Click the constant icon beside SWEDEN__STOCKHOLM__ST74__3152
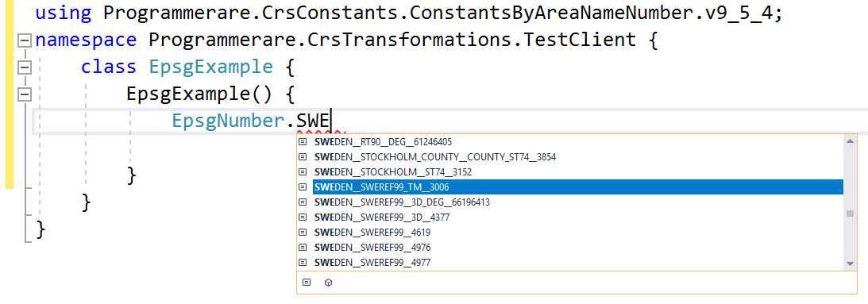Viewport: 868px width, 304px height. point(303,171)
